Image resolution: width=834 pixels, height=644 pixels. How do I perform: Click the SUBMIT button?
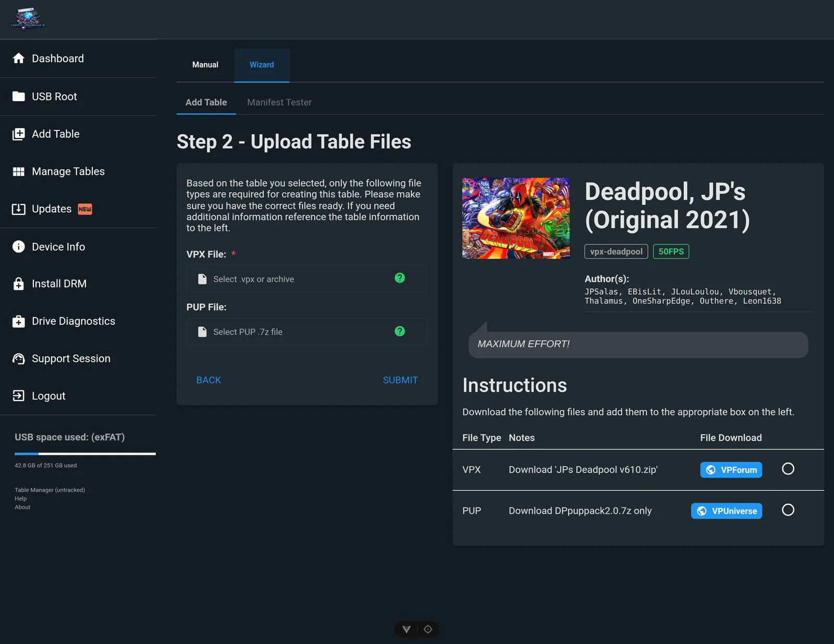(x=400, y=380)
